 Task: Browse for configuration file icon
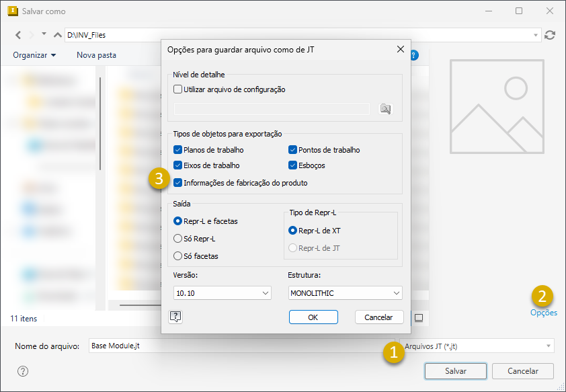[x=386, y=109]
